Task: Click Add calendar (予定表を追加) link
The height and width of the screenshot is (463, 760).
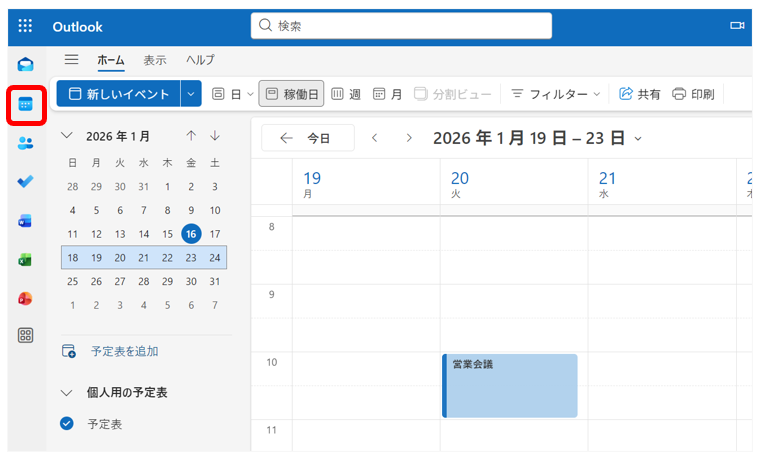Action: click(125, 351)
